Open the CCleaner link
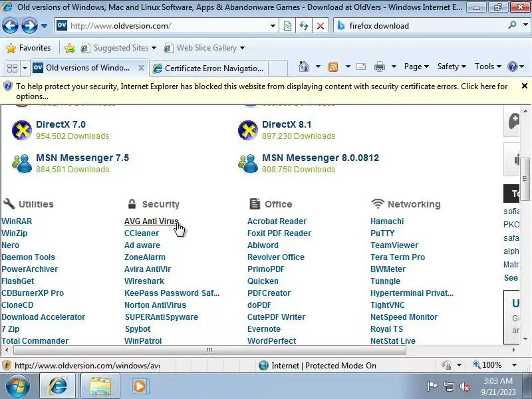Image resolution: width=532 pixels, height=399 pixels. (x=142, y=233)
